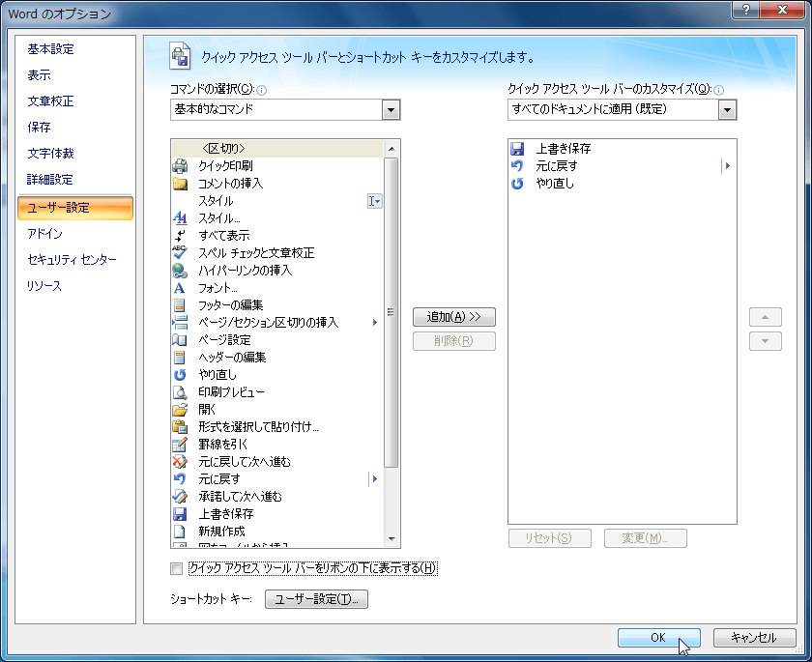
Task: Click the dialog help question mark button
Action: click(x=745, y=9)
